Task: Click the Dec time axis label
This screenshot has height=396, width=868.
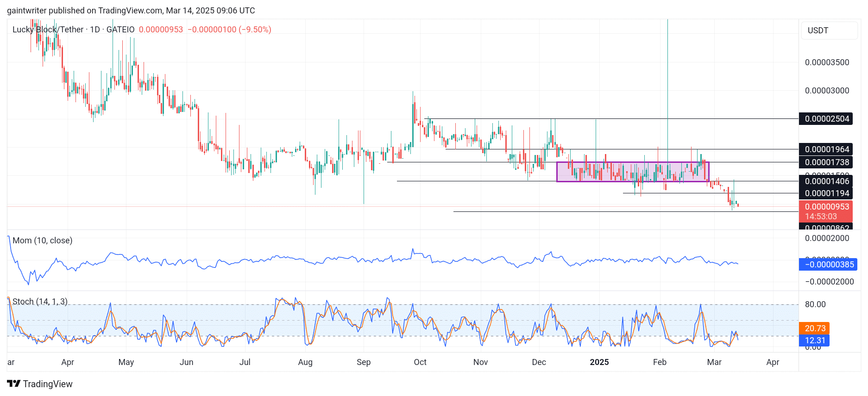Action: click(539, 362)
